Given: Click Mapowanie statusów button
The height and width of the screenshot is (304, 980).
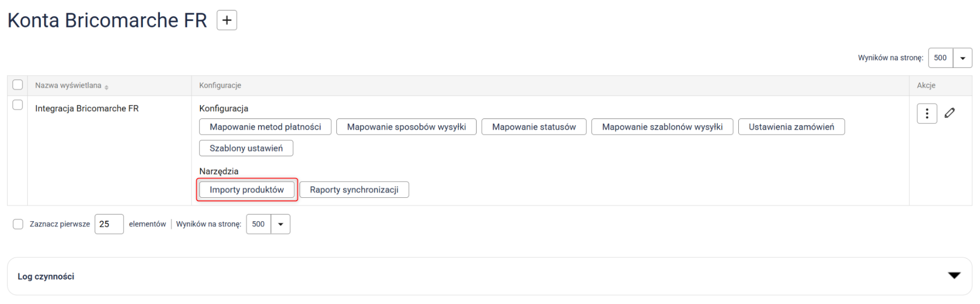Looking at the screenshot, I should pyautogui.click(x=533, y=127).
